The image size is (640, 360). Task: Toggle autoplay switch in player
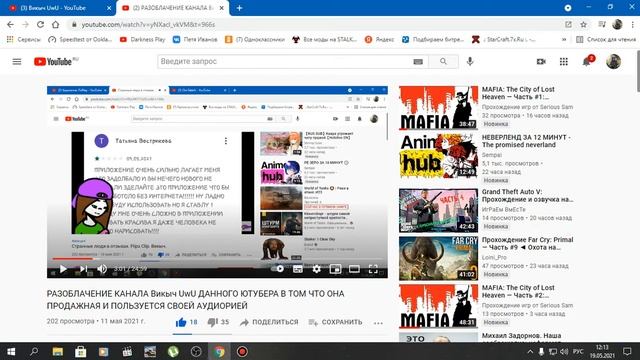pos(278,269)
